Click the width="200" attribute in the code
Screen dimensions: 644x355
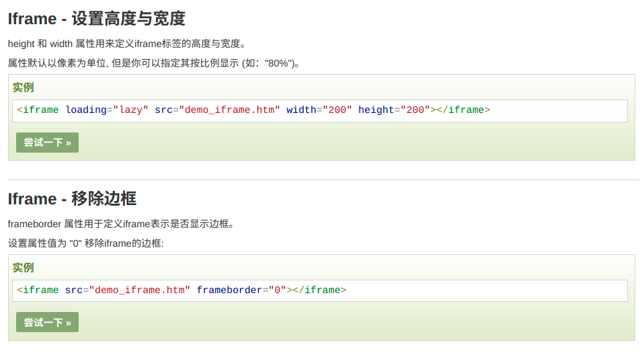(x=319, y=110)
